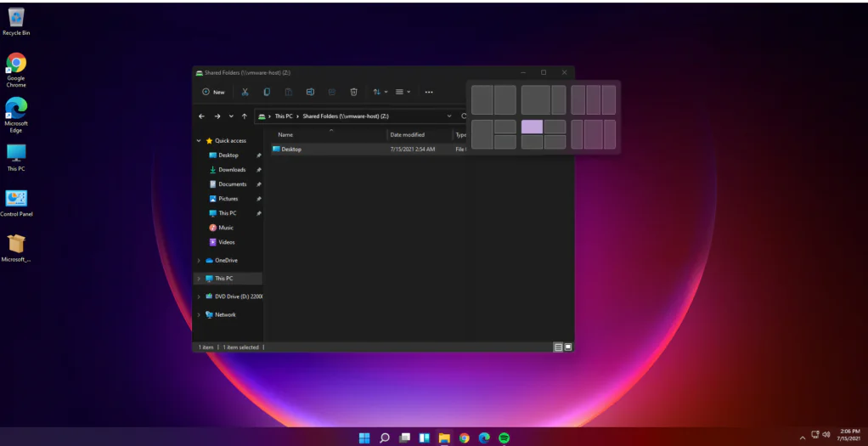Open the address bar history dropdown chevron
This screenshot has width=868, height=446.
point(449,116)
